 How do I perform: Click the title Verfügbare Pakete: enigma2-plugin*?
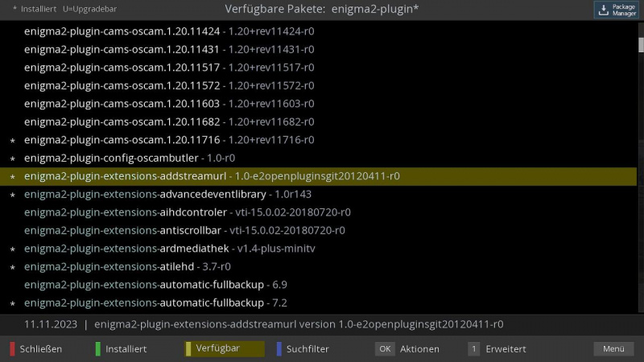[321, 9]
